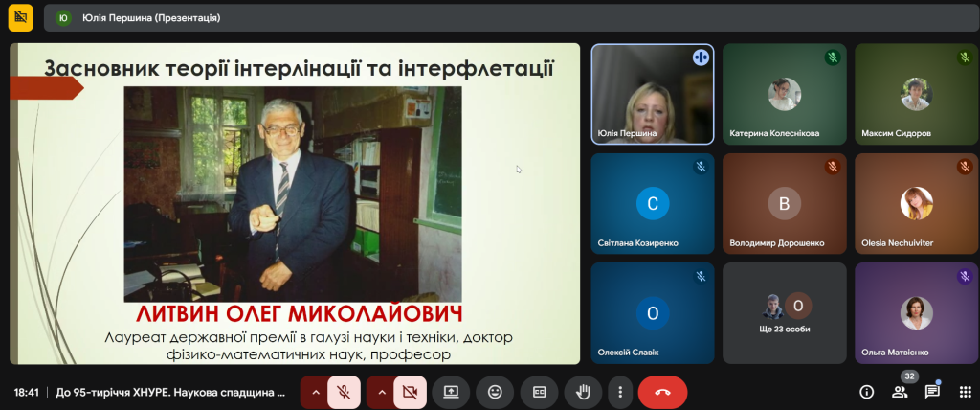The image size is (980, 410).
Task: Click Володимир Дорошенко avatar letter B
Action: click(785, 203)
